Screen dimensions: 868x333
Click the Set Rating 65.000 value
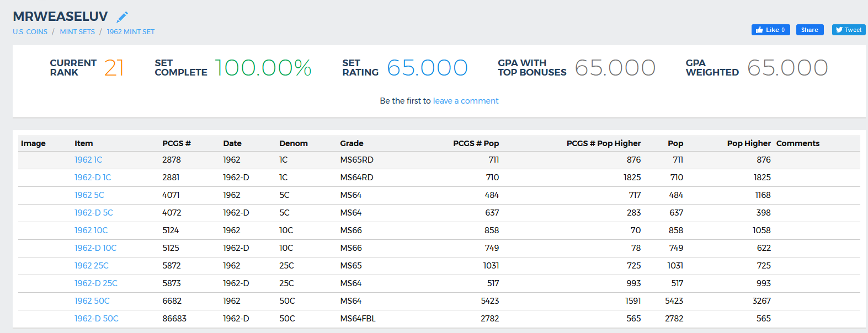click(x=428, y=68)
